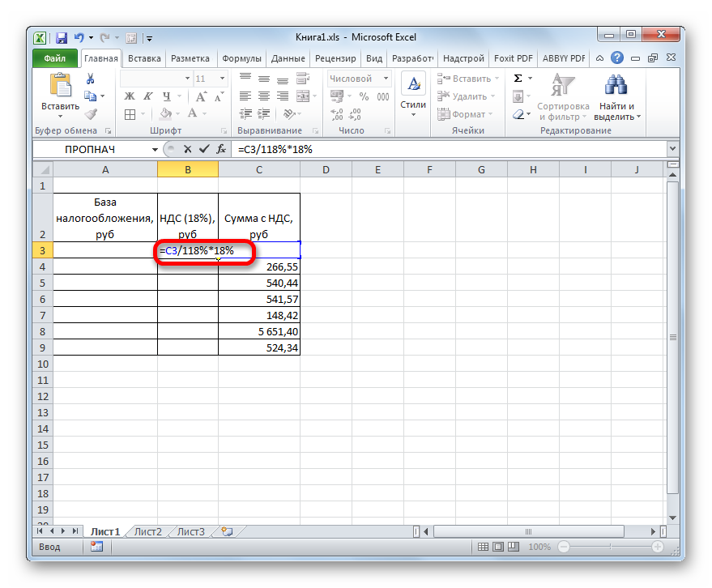Click the green Файл button
Viewport: 712px width, 588px height.
tap(55, 58)
